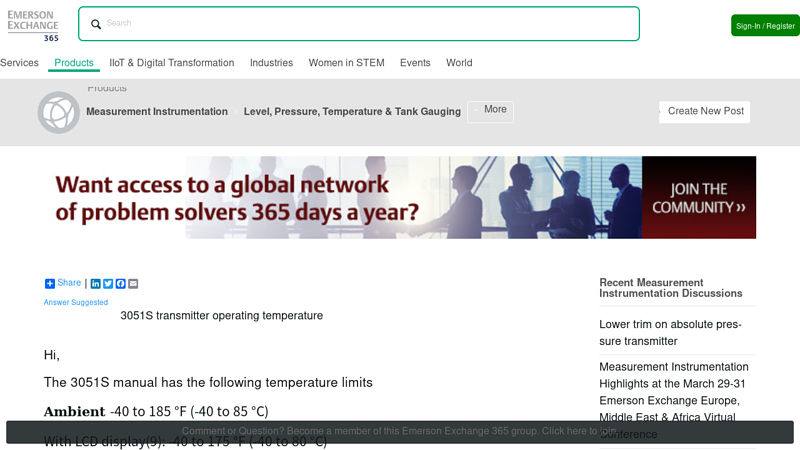This screenshot has width=800, height=450.
Task: Open Women in STEM menu
Action: pos(346,63)
